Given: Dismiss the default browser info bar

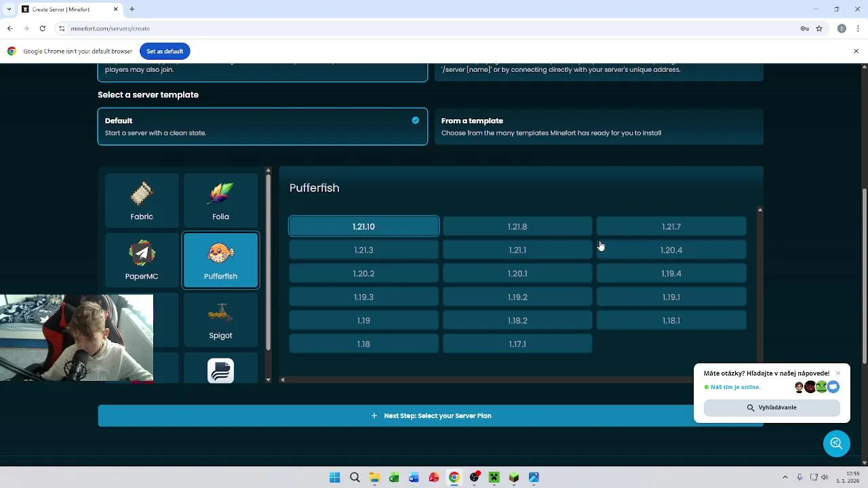Looking at the screenshot, I should coord(856,51).
